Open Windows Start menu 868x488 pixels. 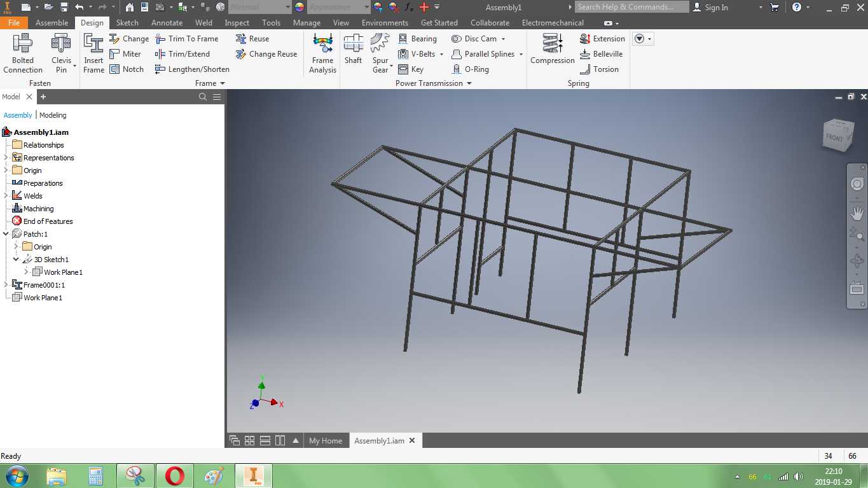pyautogui.click(x=18, y=476)
